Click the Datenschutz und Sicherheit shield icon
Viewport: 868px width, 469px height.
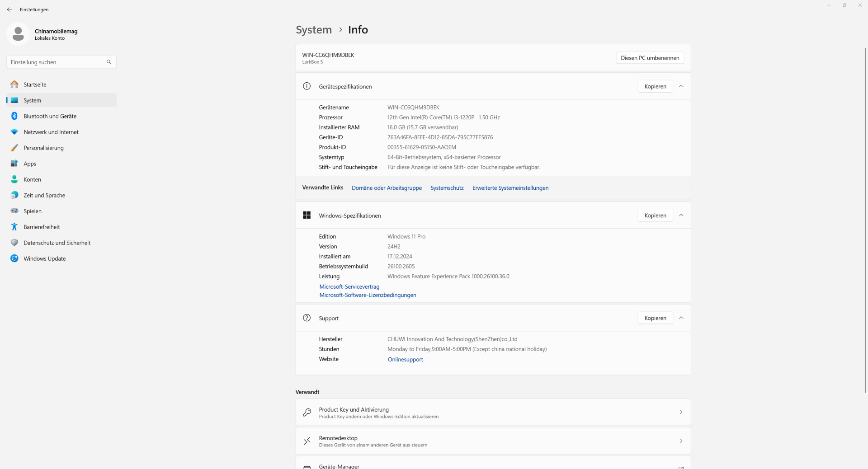click(x=14, y=243)
